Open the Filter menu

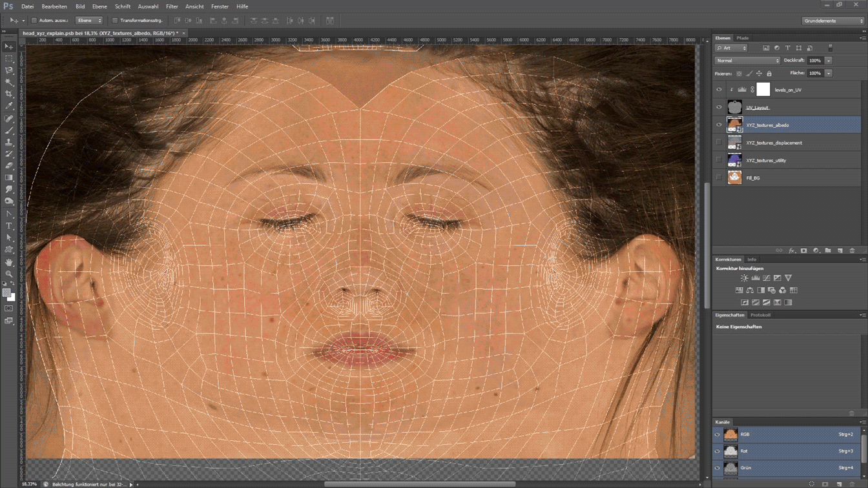[x=172, y=6]
